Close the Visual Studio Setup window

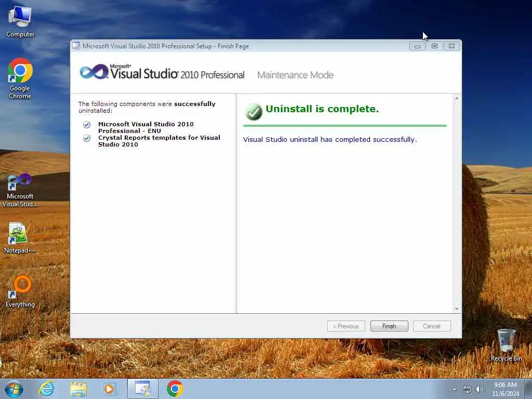[x=451, y=46]
